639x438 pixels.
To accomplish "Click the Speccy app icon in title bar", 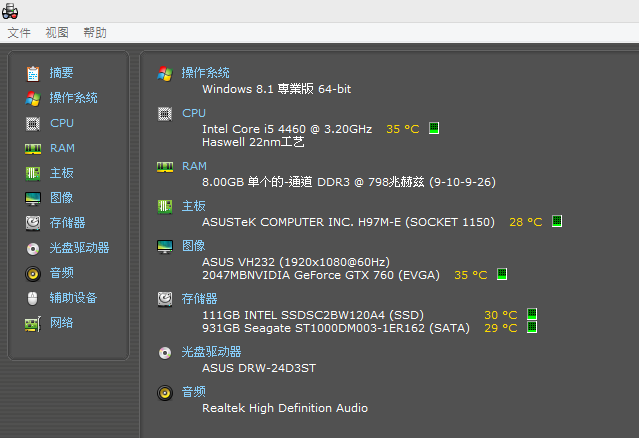I will [x=10, y=11].
